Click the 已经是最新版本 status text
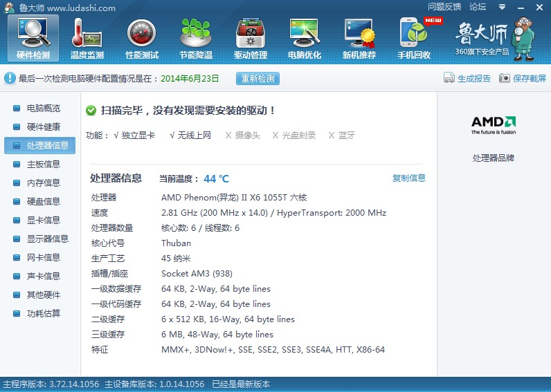This screenshot has width=551, height=392. click(241, 384)
